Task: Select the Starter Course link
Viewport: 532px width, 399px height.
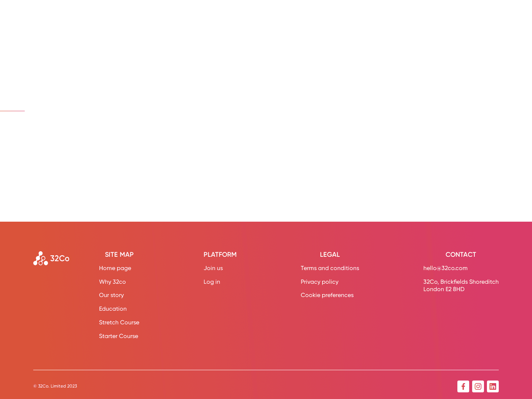Action: coord(119,336)
